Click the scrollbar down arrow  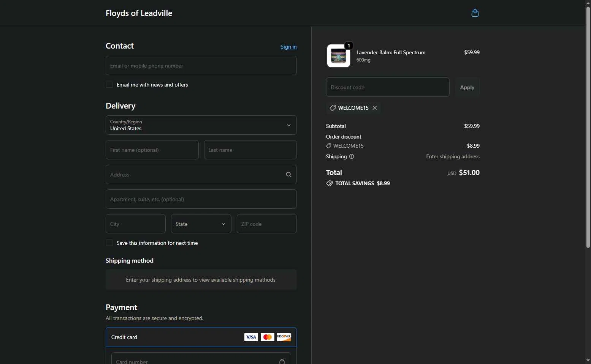(588, 361)
